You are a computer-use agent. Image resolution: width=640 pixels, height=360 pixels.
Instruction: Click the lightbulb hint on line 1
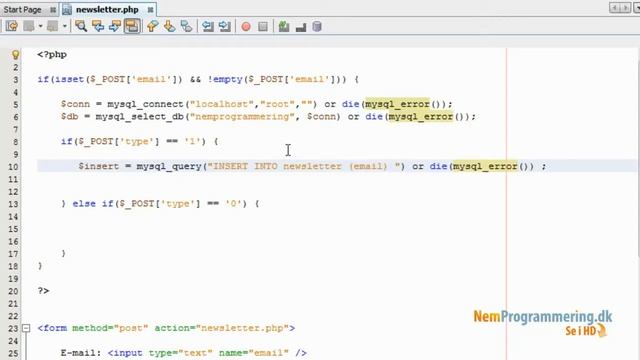pos(15,54)
